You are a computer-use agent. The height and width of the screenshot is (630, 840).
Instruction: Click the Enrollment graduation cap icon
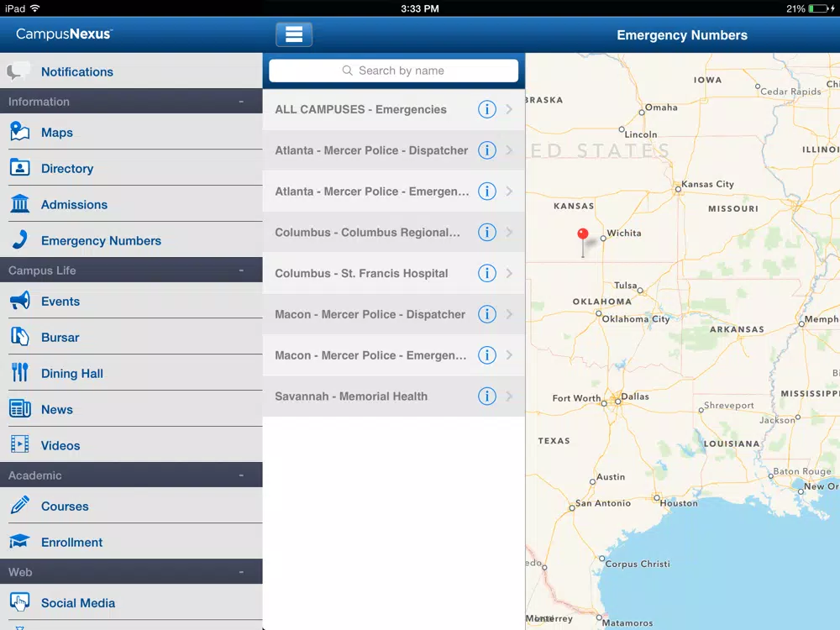point(20,542)
